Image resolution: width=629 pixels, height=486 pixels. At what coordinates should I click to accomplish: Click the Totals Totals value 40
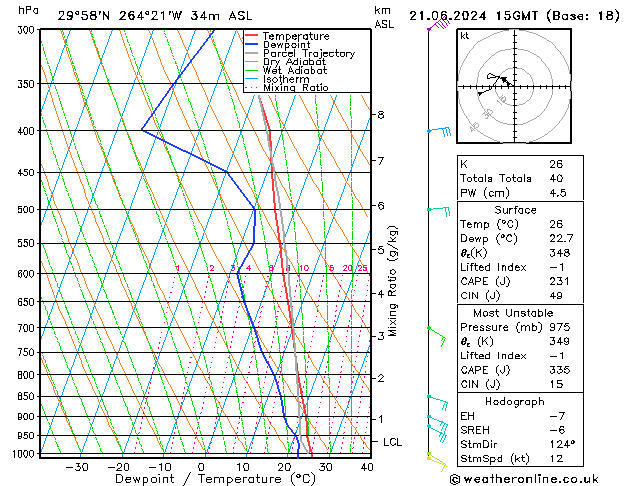point(556,178)
